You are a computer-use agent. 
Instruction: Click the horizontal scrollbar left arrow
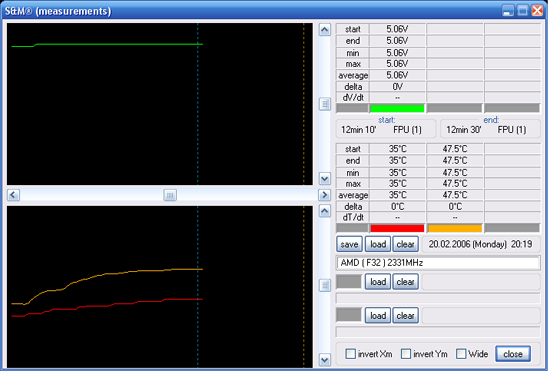pos(13,195)
